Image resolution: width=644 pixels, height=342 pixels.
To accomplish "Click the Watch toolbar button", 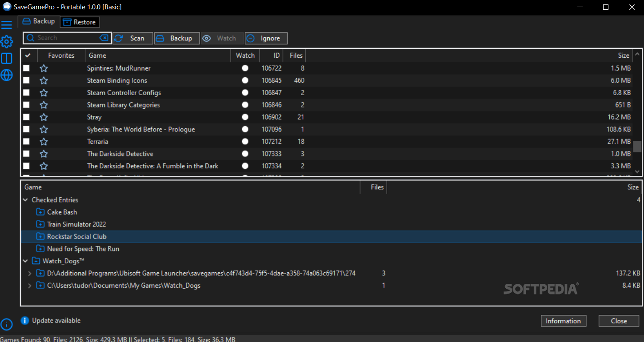I will pos(222,38).
